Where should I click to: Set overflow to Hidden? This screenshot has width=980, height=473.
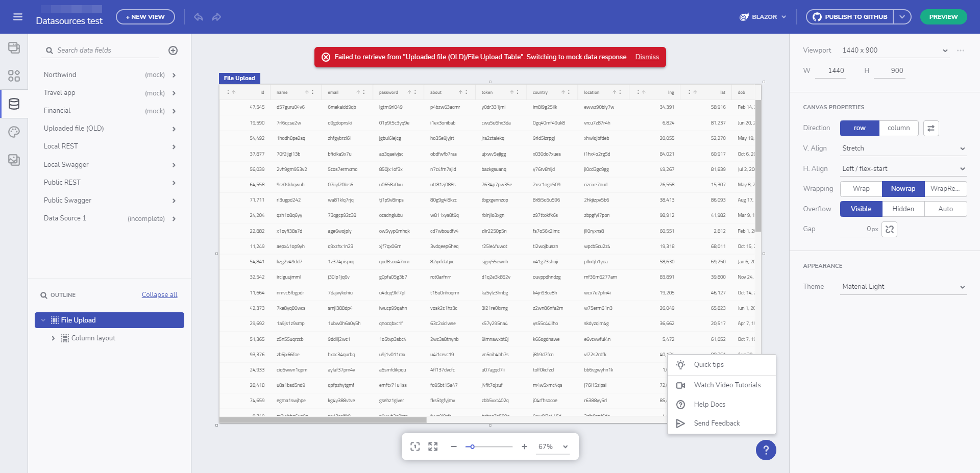point(903,209)
